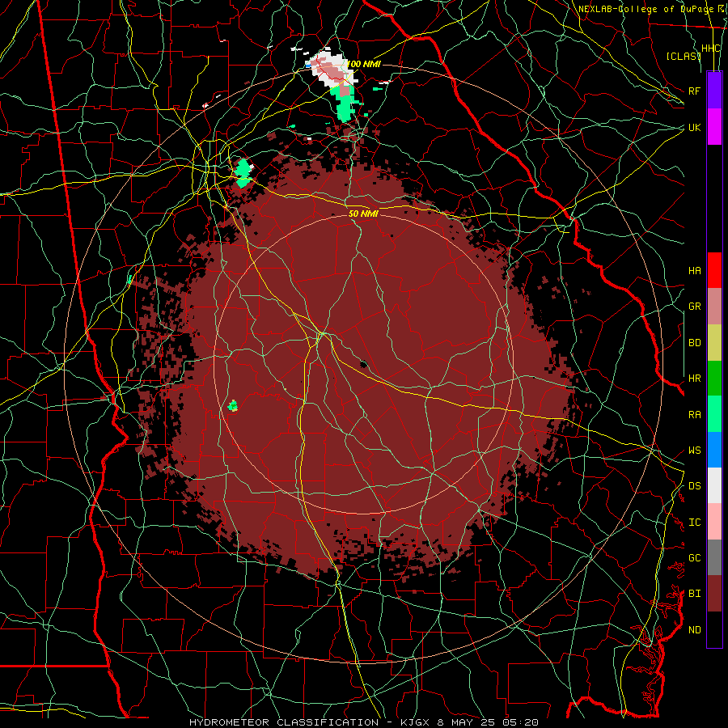Click the ND legend label
Viewport: 728px width, 728px height.
point(694,630)
